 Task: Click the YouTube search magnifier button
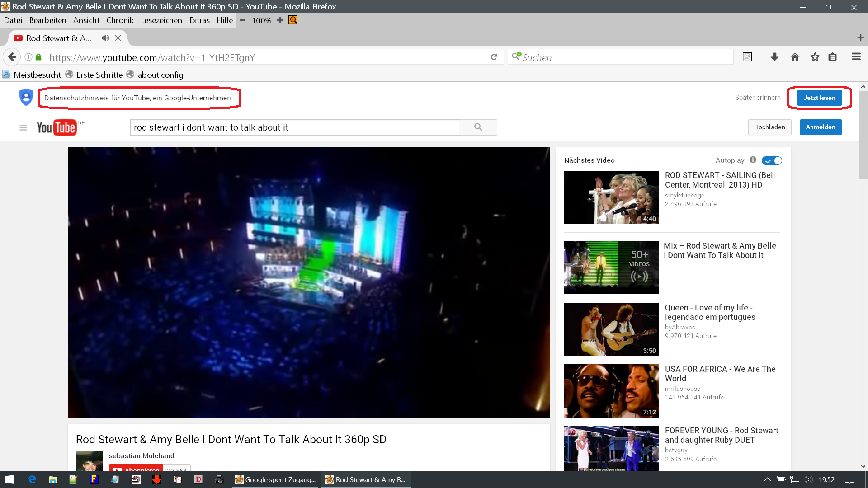tap(478, 127)
